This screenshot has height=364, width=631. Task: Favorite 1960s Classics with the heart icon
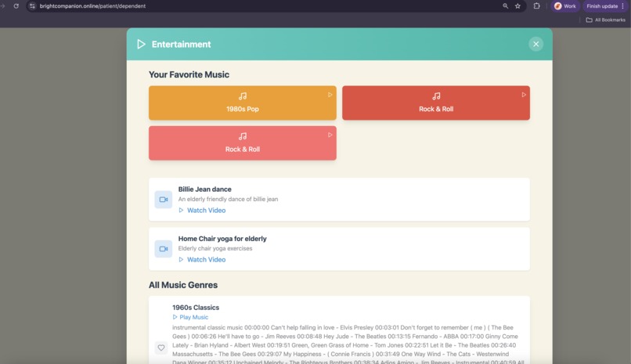coord(161,348)
